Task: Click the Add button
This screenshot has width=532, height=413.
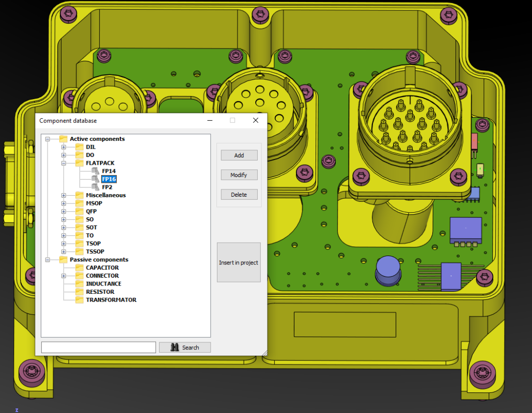Action: tap(239, 155)
